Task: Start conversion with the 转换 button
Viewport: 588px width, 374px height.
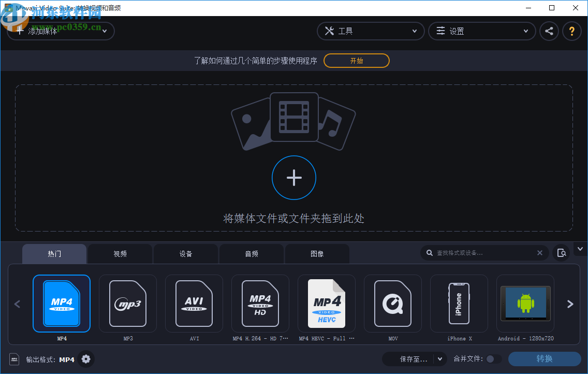Action: 545,359
